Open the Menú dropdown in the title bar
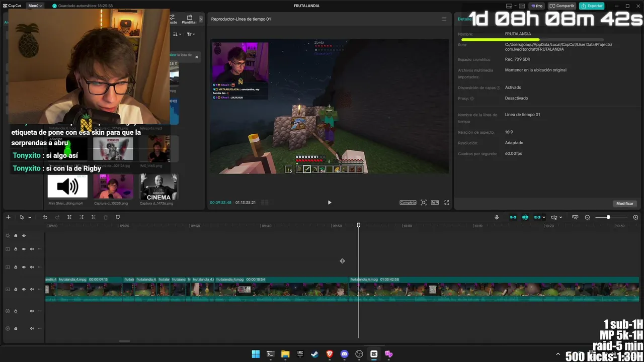 click(x=35, y=6)
